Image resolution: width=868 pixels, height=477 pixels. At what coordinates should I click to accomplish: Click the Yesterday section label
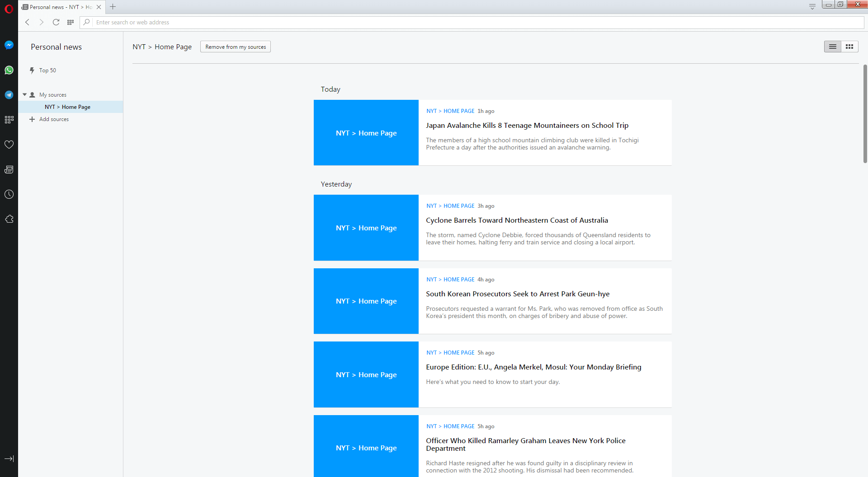pos(336,184)
